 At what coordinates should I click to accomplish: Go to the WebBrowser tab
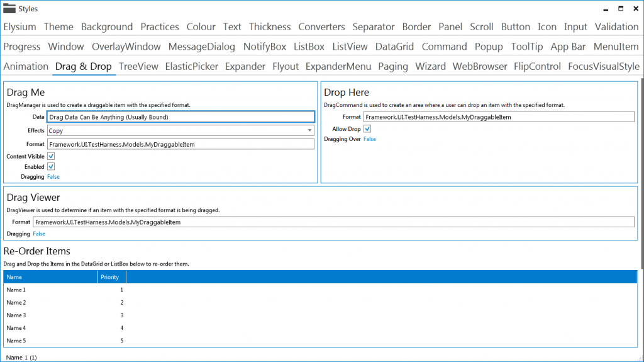480,66
